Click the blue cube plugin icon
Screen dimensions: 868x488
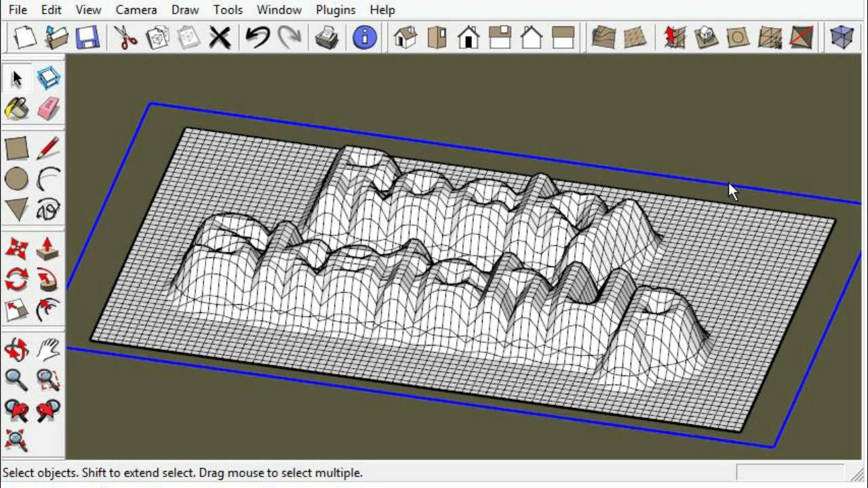coord(842,37)
